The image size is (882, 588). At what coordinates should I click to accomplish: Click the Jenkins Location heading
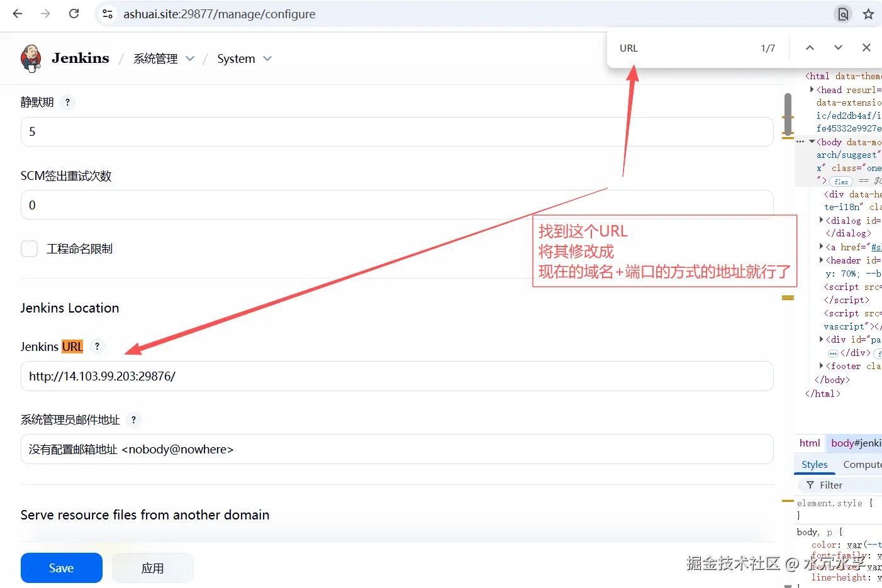click(x=70, y=308)
